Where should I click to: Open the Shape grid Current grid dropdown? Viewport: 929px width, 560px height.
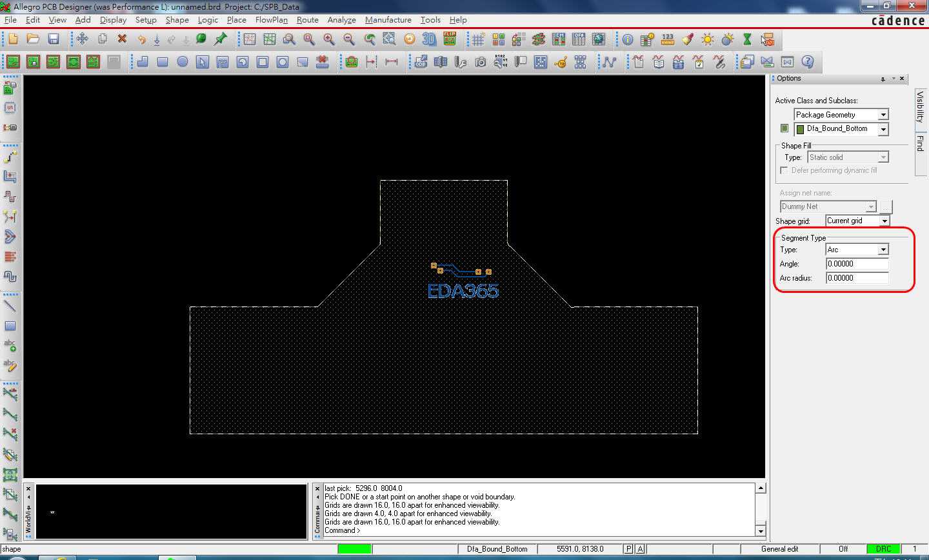[x=884, y=221]
